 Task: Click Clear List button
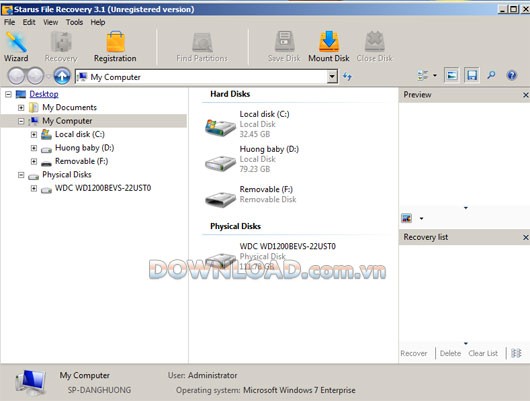[x=483, y=353]
